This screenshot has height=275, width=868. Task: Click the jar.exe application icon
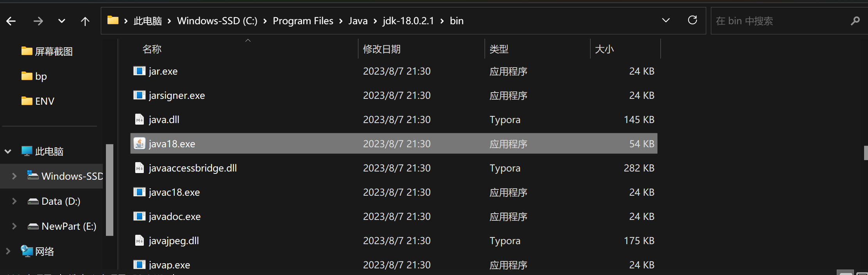click(x=140, y=71)
